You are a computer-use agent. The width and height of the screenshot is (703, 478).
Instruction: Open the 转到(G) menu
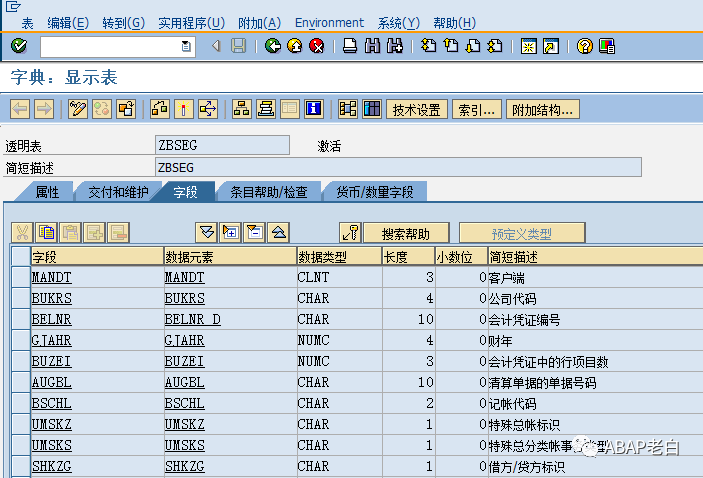[123, 23]
